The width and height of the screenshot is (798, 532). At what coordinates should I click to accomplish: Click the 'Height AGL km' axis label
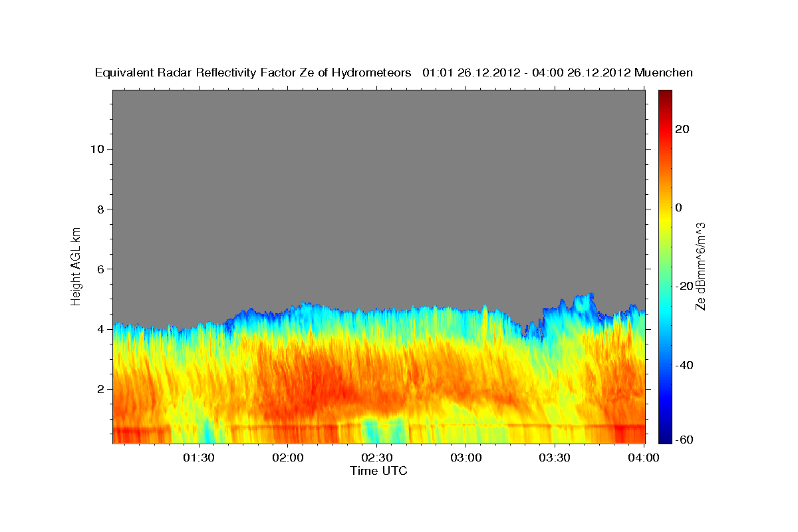pos(76,265)
